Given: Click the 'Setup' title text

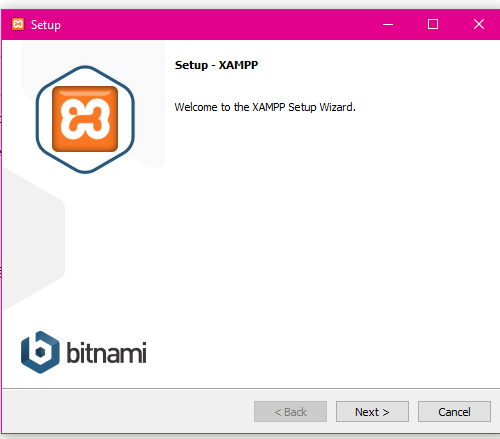Looking at the screenshot, I should pos(46,25).
